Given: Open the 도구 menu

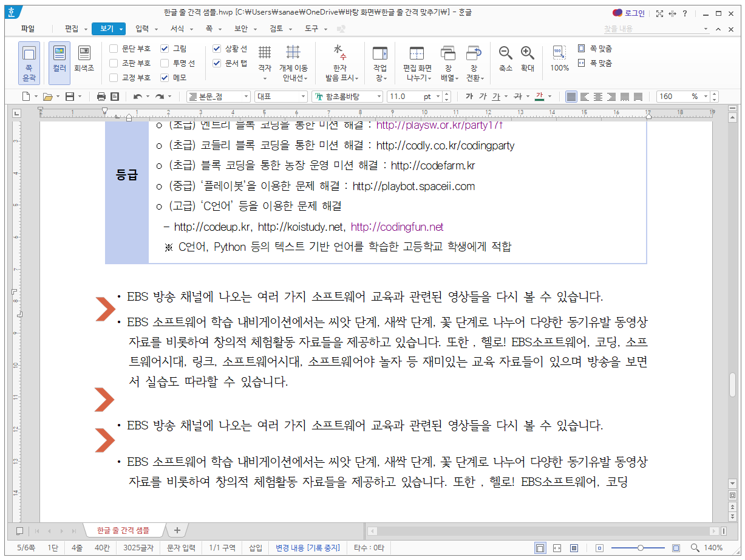Looking at the screenshot, I should pos(311,29).
